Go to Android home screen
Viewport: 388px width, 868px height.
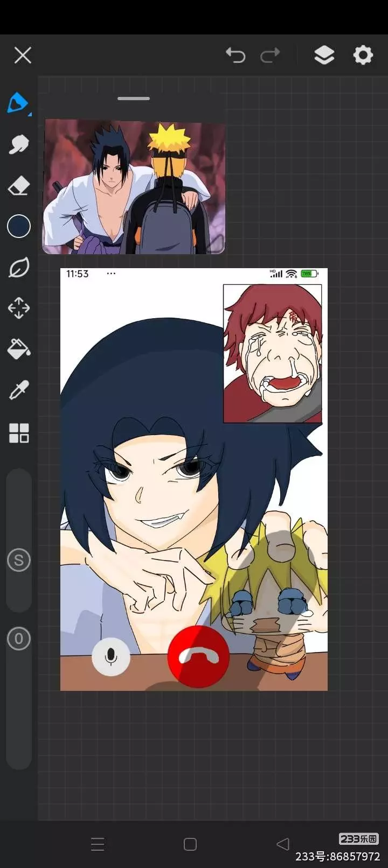[190, 844]
